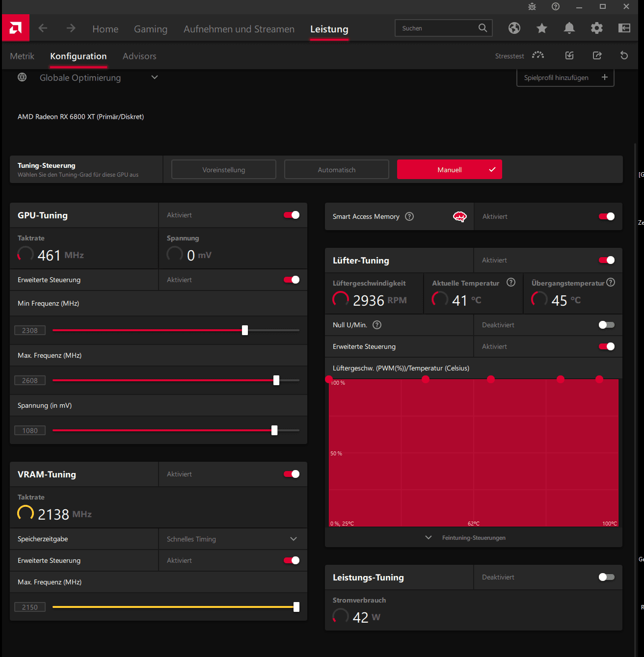This screenshot has width=644, height=657.
Task: Click Aktuelle Temperatur help icon
Action: [511, 282]
